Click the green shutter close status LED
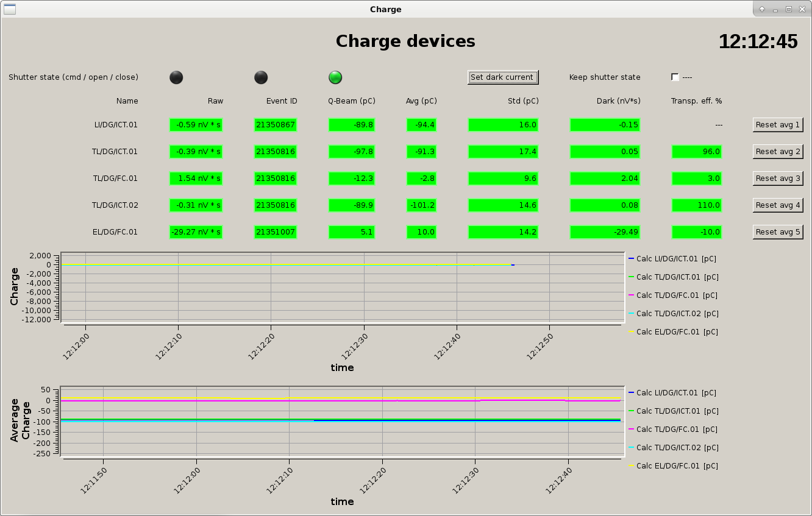 click(x=335, y=77)
